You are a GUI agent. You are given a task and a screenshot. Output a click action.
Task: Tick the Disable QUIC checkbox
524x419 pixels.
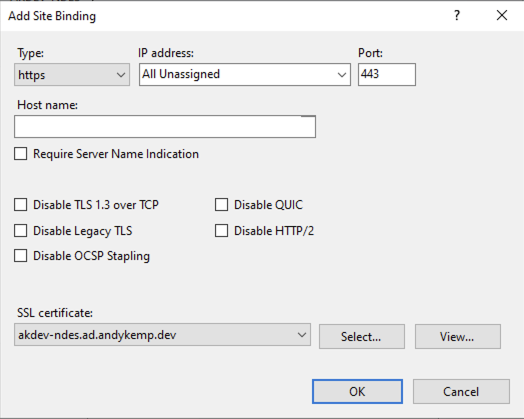[221, 204]
